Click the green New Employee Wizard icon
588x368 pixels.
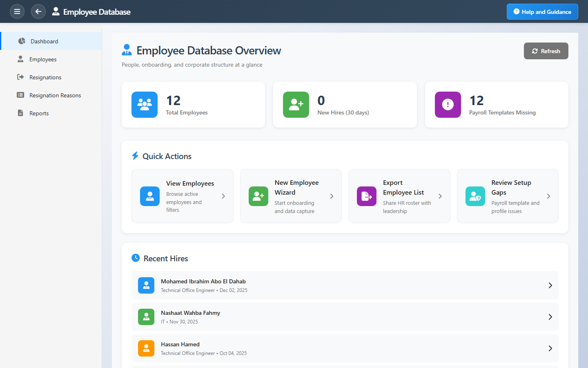click(x=258, y=196)
